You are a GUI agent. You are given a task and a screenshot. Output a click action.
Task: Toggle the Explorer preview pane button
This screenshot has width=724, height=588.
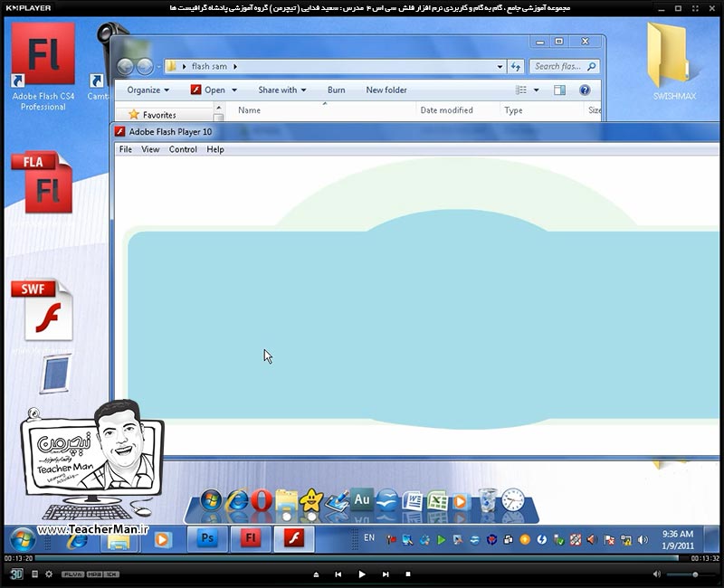click(559, 90)
